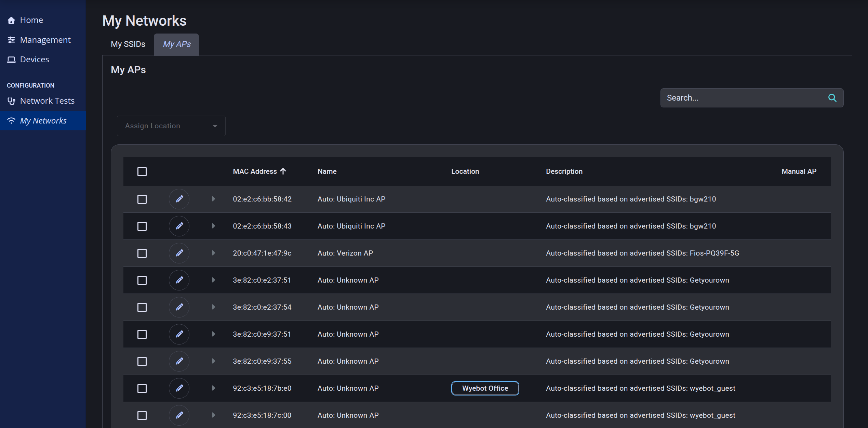Expand details for 3e:82:c0:e9:37:55
Viewport: 868px width, 428px height.
[x=213, y=361]
